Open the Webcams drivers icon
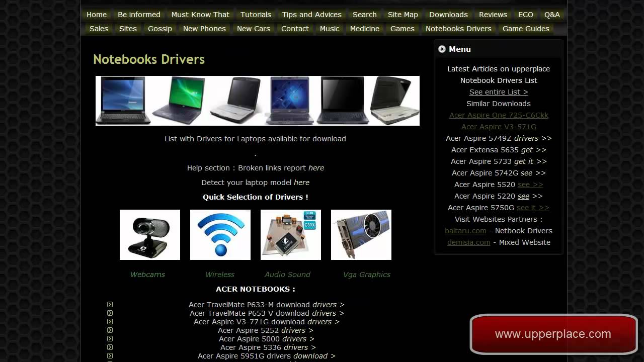 coord(150,235)
